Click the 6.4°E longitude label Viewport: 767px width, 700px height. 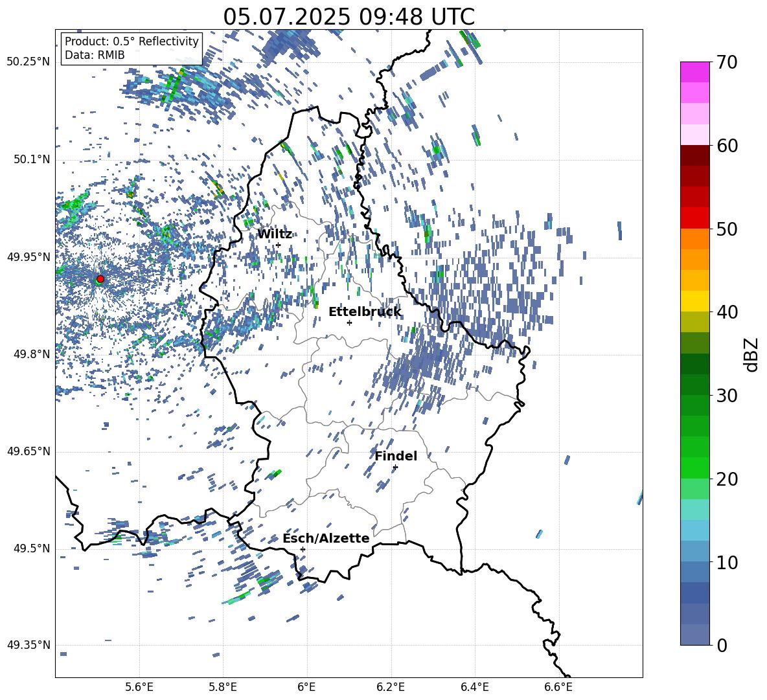[474, 687]
